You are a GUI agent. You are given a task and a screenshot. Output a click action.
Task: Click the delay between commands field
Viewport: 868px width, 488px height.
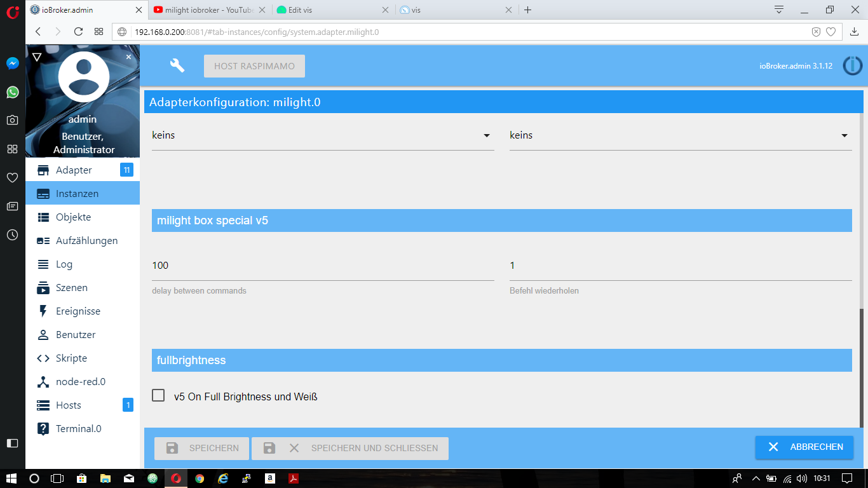(x=323, y=266)
